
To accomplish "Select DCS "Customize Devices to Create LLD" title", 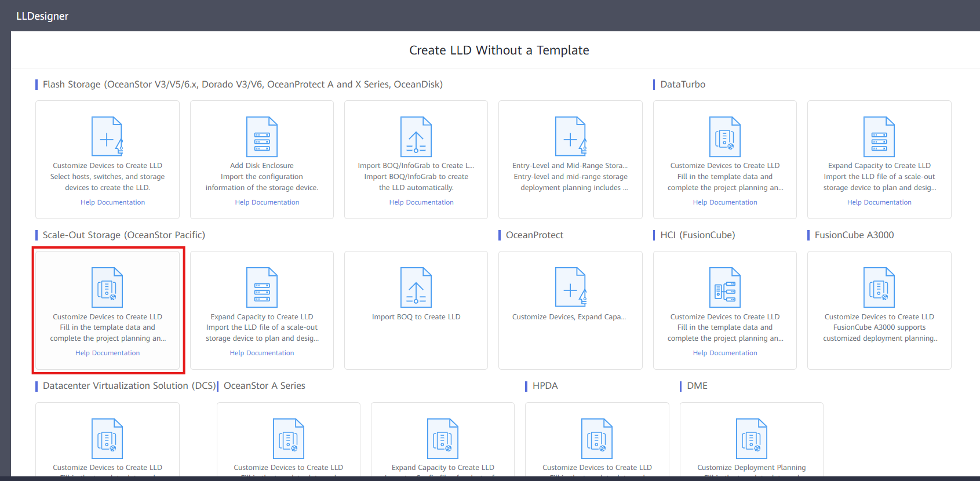I will point(107,468).
